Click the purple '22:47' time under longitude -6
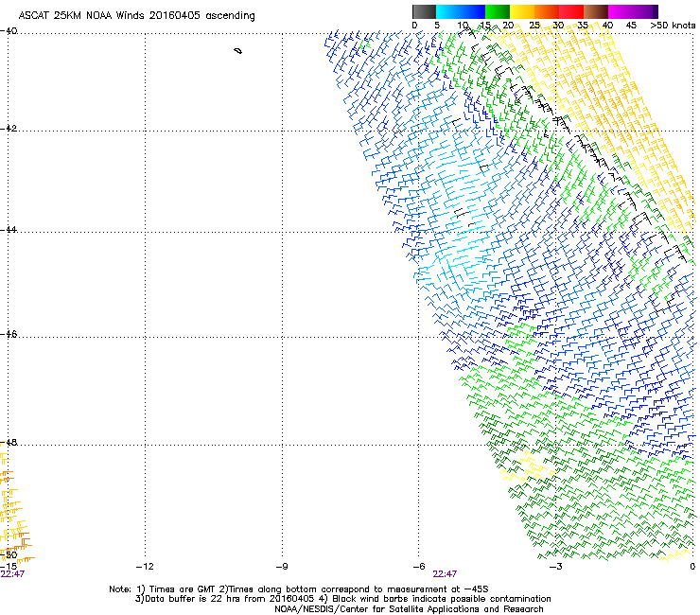700x615 pixels. (445, 574)
